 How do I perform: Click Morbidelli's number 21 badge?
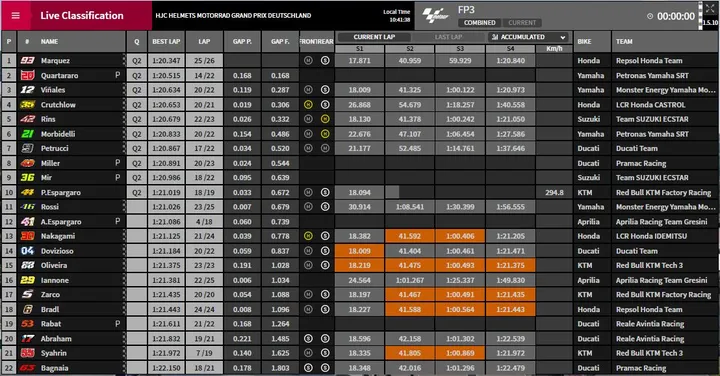tap(28, 134)
